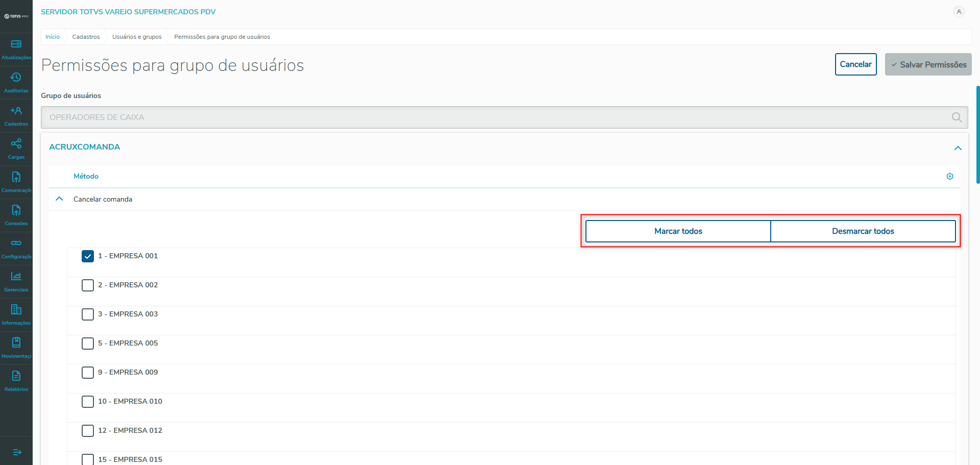Screen dimensions: 980x465
Task: Uncheck the 1 - EMPRESA 001 checkbox
Action: pos(88,256)
